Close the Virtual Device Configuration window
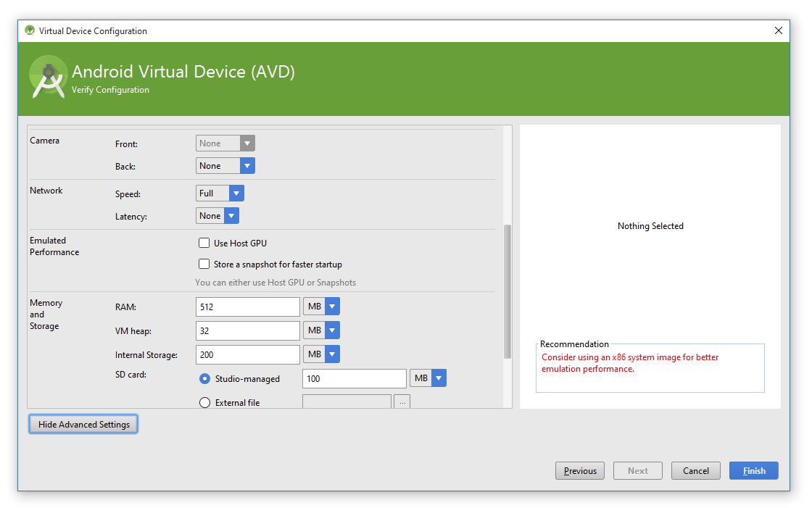 point(778,30)
